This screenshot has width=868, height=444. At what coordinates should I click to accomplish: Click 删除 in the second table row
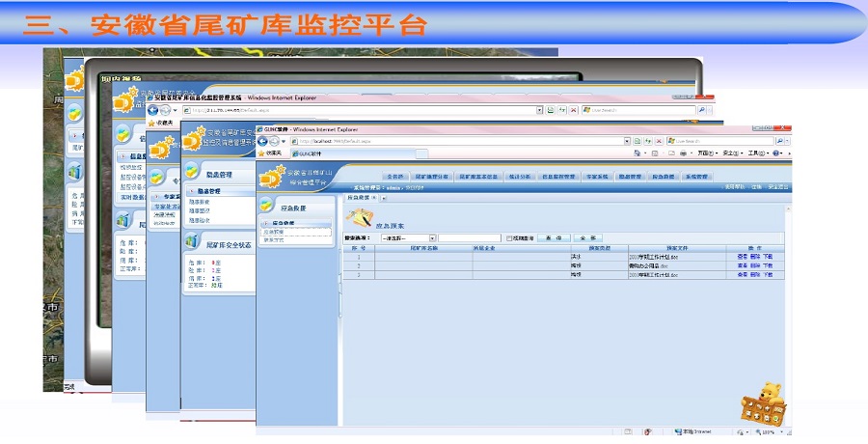[x=755, y=266]
